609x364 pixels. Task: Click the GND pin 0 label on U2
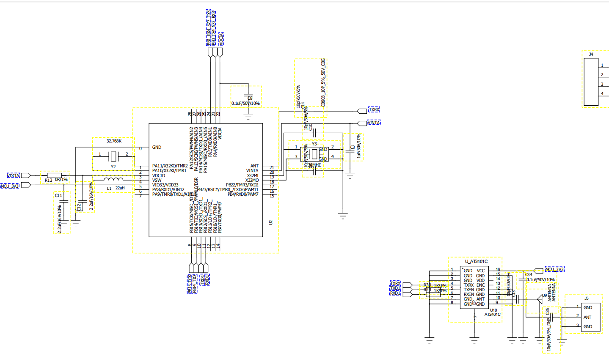point(157,148)
